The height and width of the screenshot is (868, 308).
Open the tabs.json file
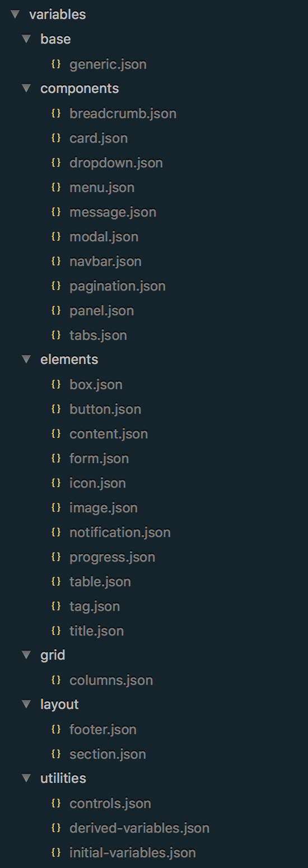click(98, 335)
